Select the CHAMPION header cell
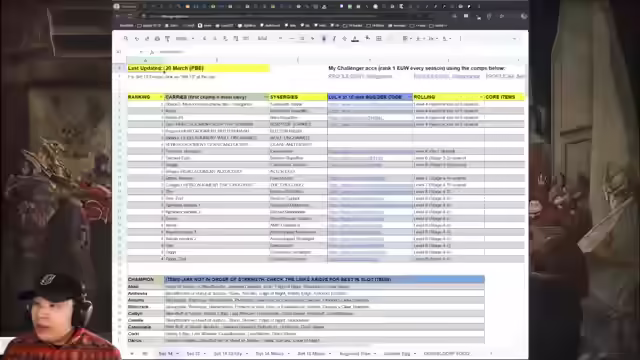The height and width of the screenshot is (360, 640). [146, 280]
